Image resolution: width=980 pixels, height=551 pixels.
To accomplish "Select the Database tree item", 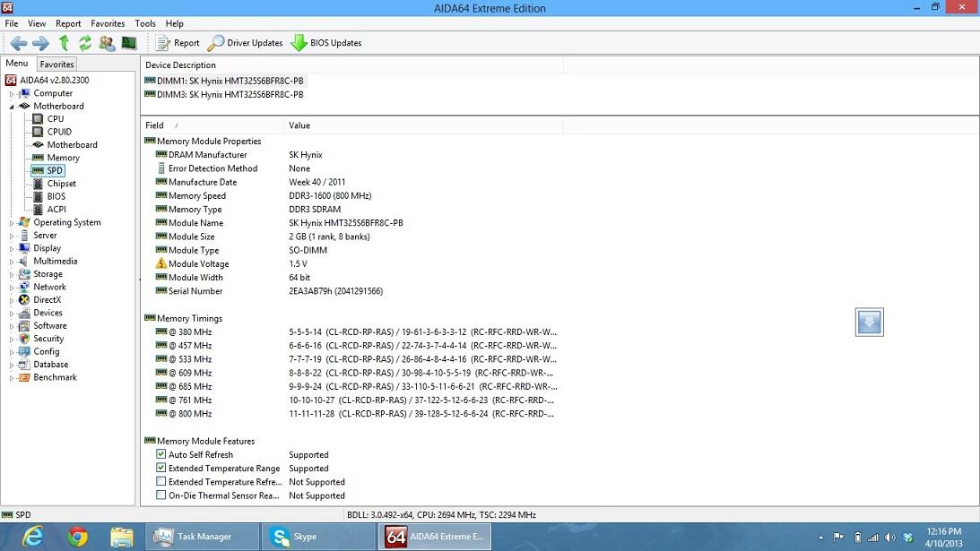I will click(50, 365).
